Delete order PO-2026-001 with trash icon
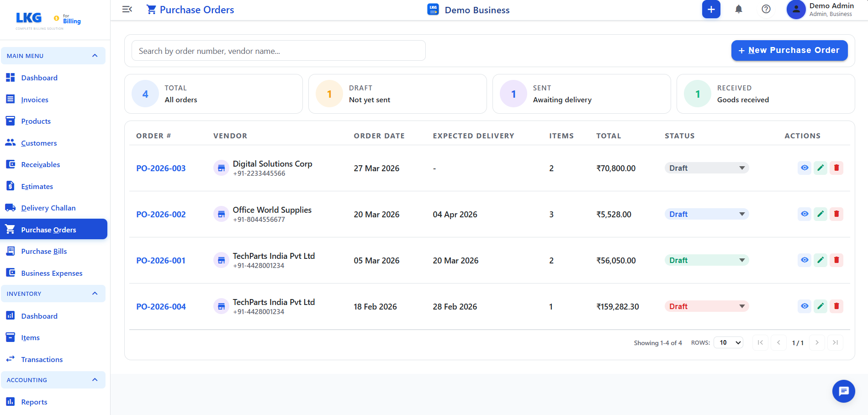The image size is (868, 415). click(836, 260)
